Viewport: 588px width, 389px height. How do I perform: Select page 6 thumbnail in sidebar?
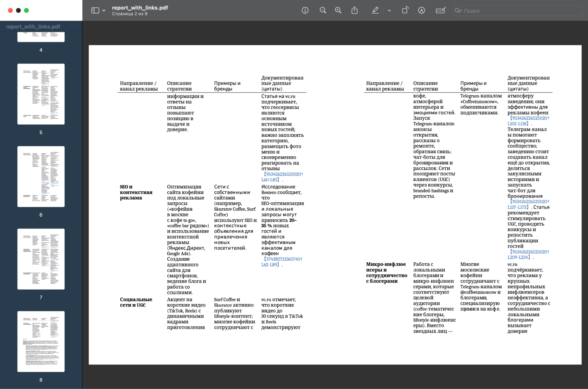click(x=41, y=176)
